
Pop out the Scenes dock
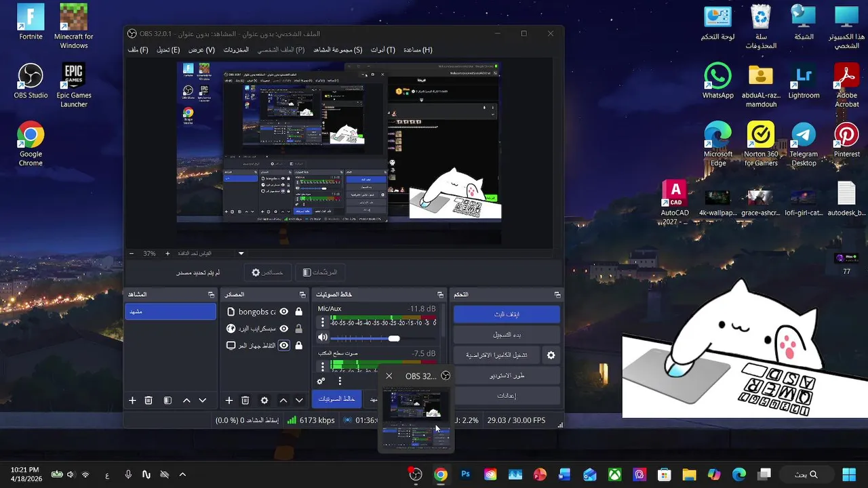click(x=211, y=295)
